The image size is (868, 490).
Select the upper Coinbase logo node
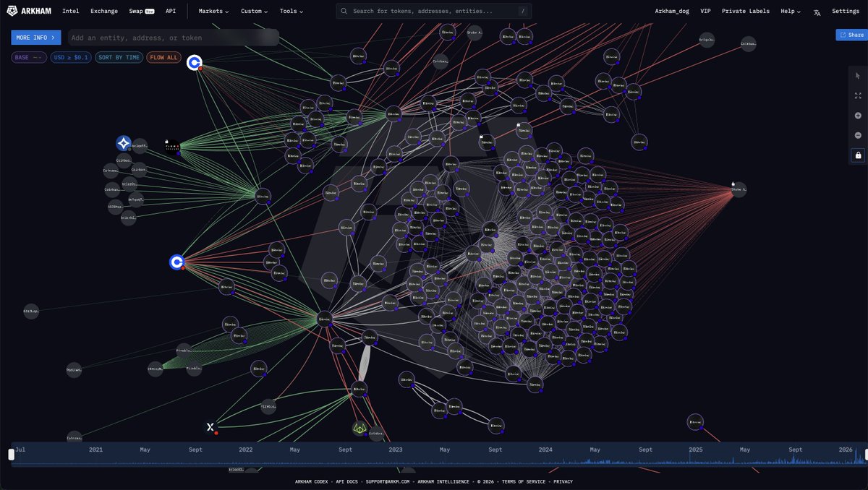coord(194,63)
